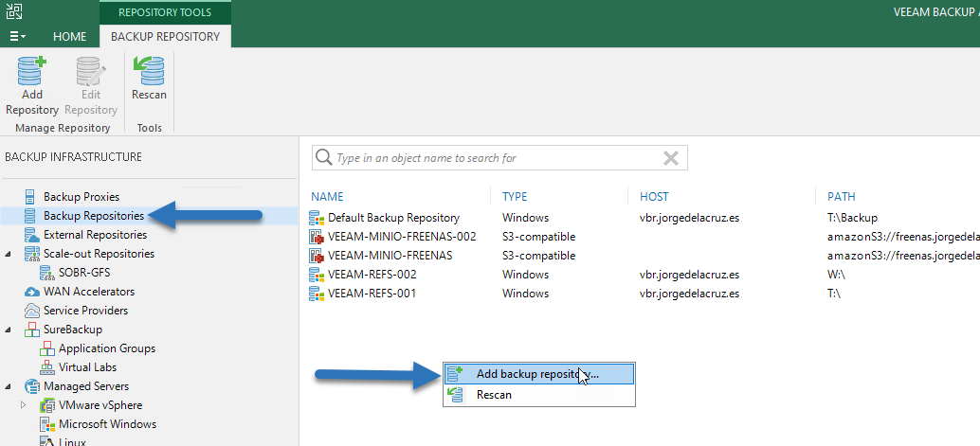Image resolution: width=980 pixels, height=446 pixels.
Task: Click the WAN Accelerators icon
Action: (31, 292)
